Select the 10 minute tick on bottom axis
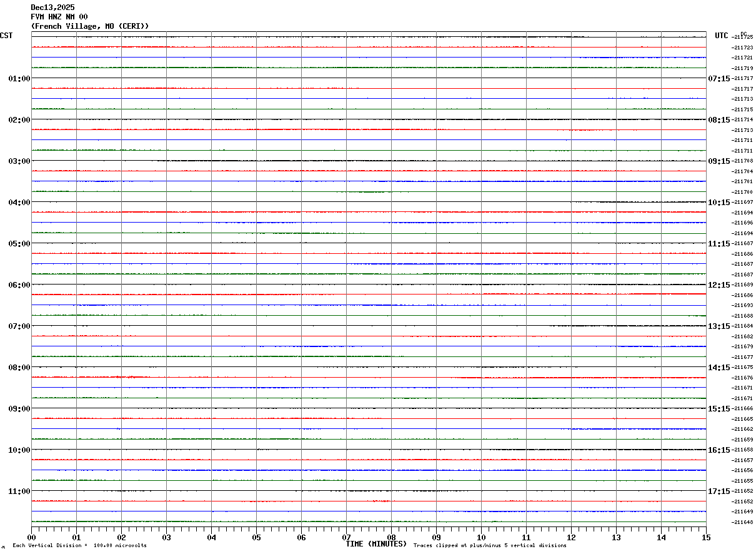756x554 pixels. (x=481, y=537)
